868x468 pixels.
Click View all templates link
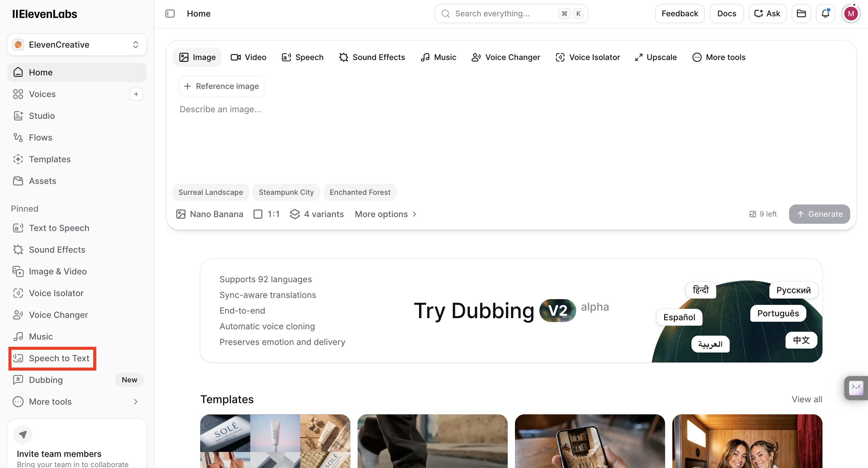(807, 400)
